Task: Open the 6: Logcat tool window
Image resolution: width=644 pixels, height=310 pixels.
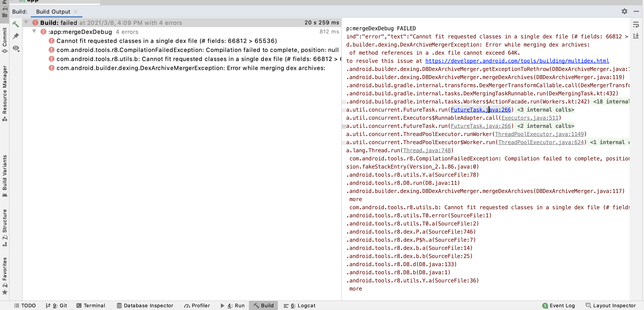Action: (x=300, y=305)
